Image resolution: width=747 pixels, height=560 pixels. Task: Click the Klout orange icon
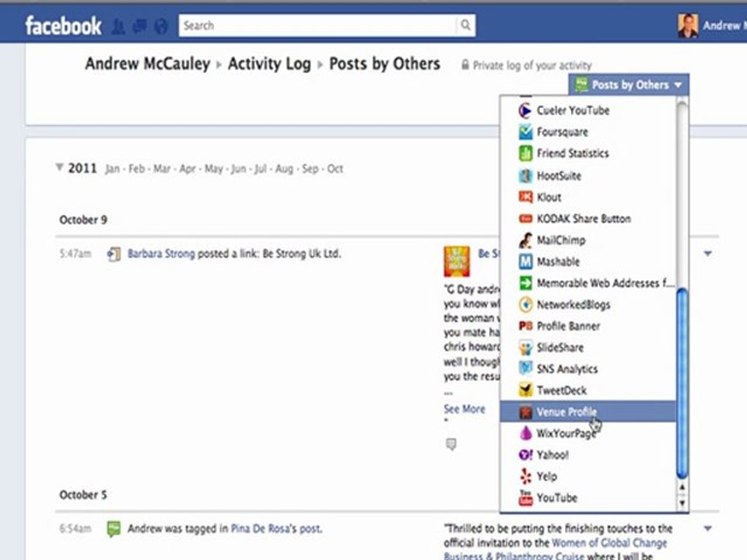pos(525,197)
